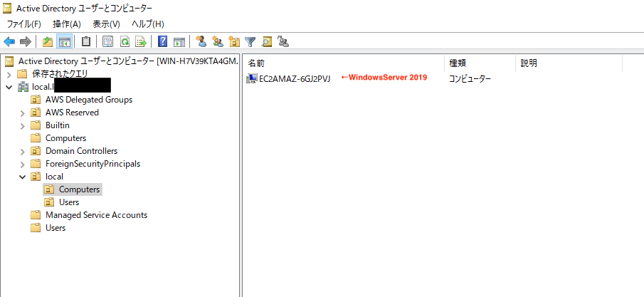The image size is (644, 297).
Task: Sort by the 名前 column header
Action: (x=344, y=63)
